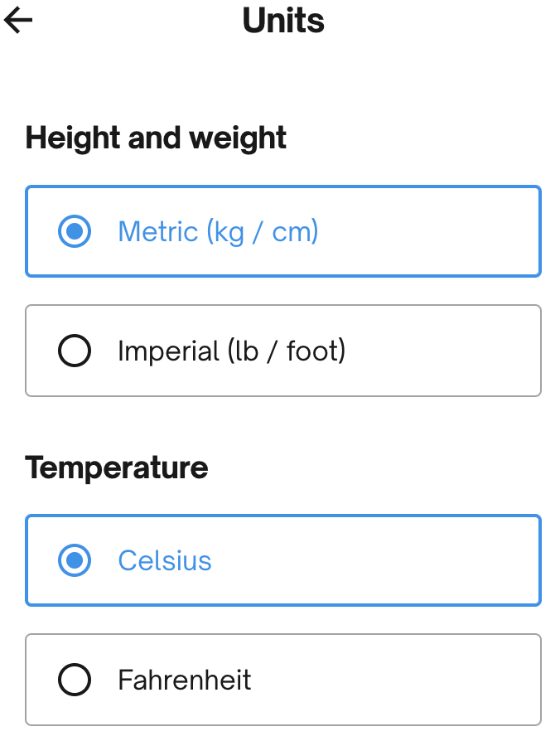Click the empty circle beside Fahrenheit
560x741 pixels.
(75, 680)
